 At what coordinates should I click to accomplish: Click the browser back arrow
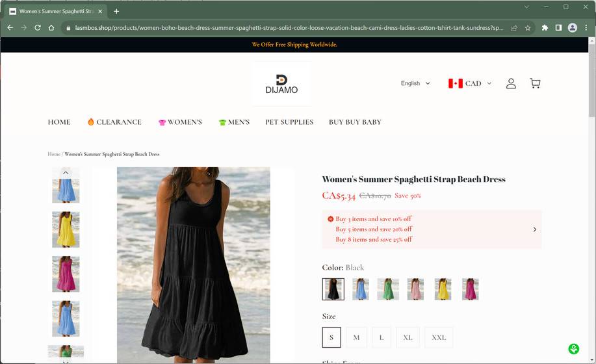click(x=10, y=28)
